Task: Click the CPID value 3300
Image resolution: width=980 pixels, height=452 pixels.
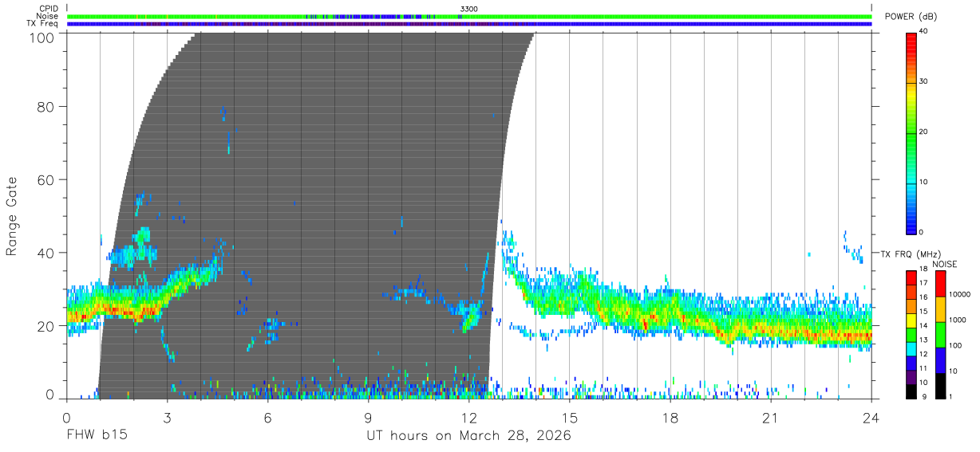Action: pos(468,9)
